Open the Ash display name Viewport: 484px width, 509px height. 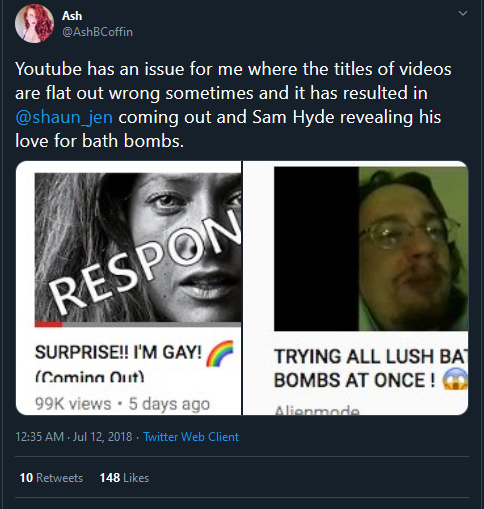[72, 16]
